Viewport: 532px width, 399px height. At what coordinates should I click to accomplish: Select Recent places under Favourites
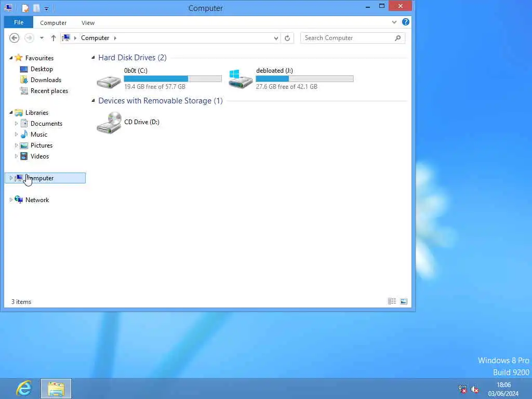pyautogui.click(x=49, y=91)
